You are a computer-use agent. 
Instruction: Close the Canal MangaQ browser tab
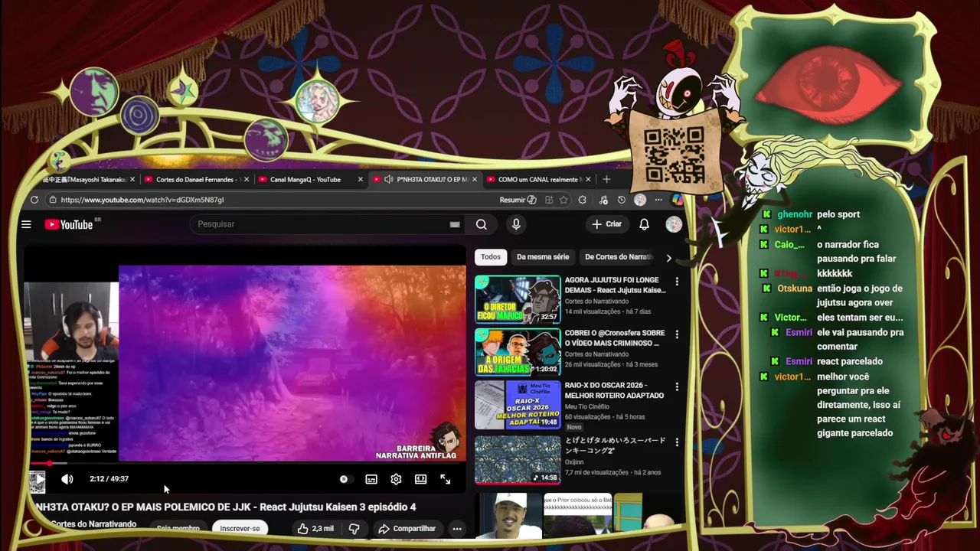coord(361,180)
